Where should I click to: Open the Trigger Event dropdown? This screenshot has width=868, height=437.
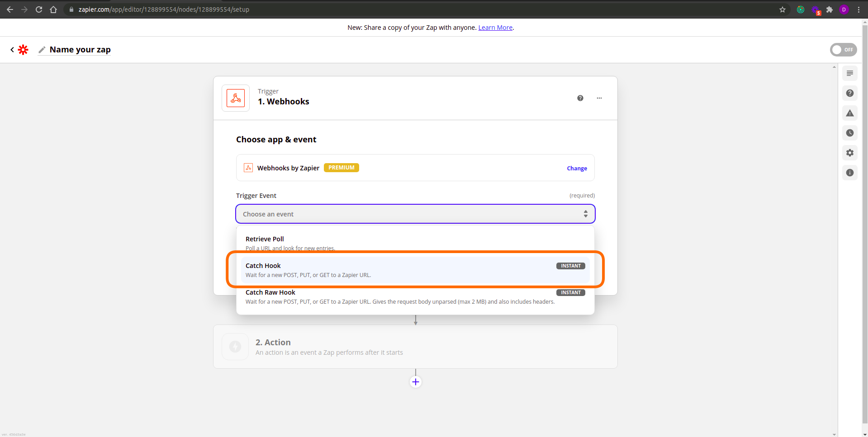point(415,214)
